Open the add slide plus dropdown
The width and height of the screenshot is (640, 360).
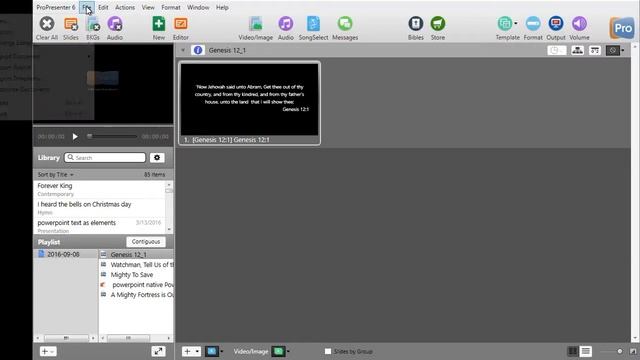191,351
